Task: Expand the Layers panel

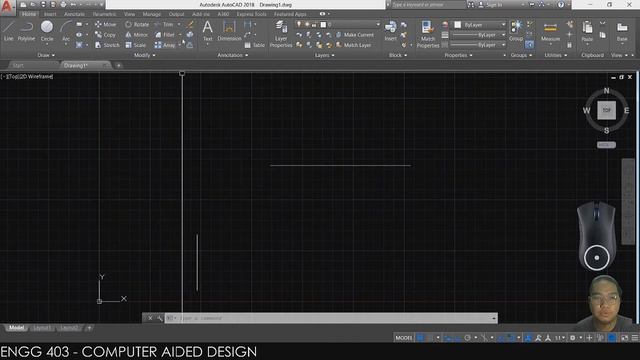Action: [324, 55]
